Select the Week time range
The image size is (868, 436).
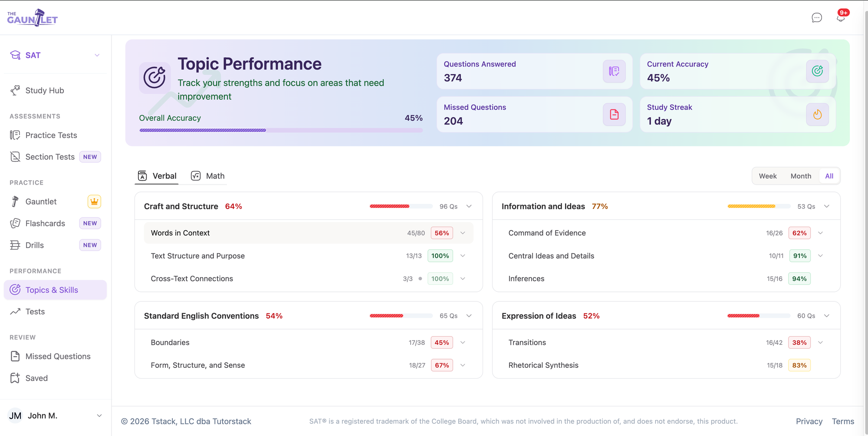[x=768, y=176]
